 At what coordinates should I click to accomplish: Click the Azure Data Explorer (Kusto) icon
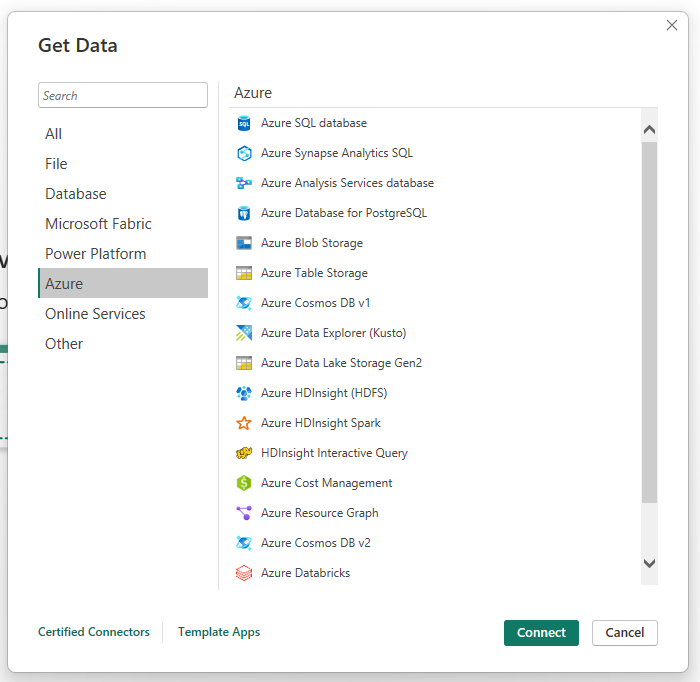coord(244,333)
